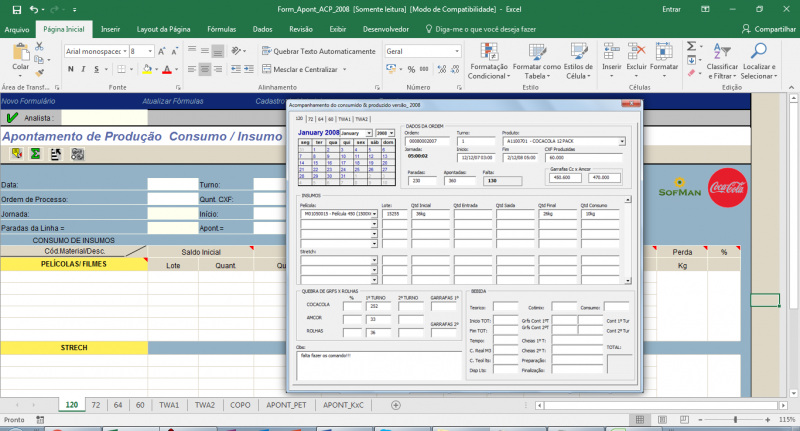Click Entrar to sign in

[672, 9]
